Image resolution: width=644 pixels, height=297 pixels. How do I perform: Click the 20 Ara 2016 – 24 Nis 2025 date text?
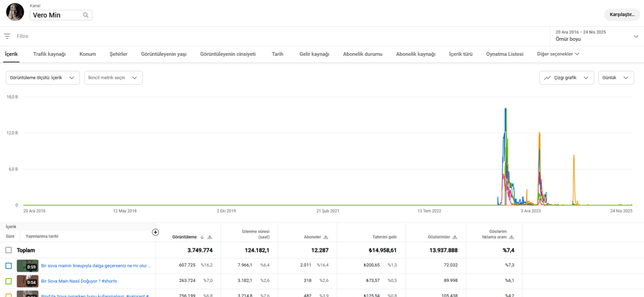[581, 32]
